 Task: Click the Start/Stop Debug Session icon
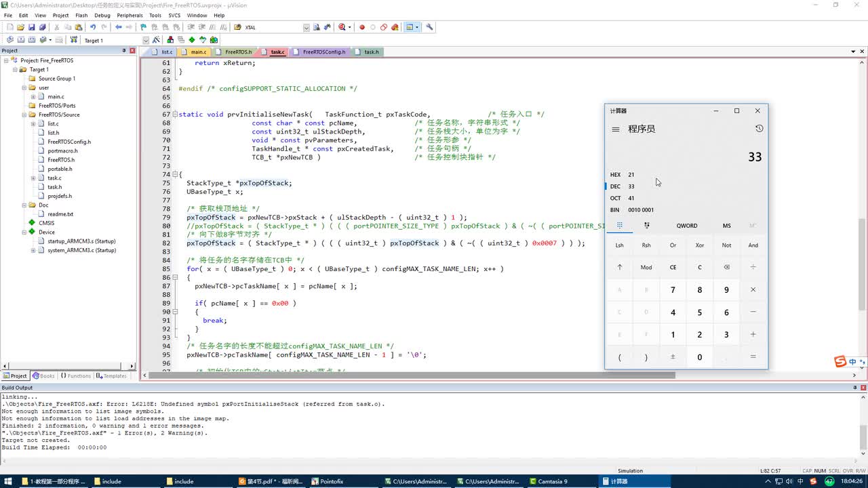coord(342,27)
